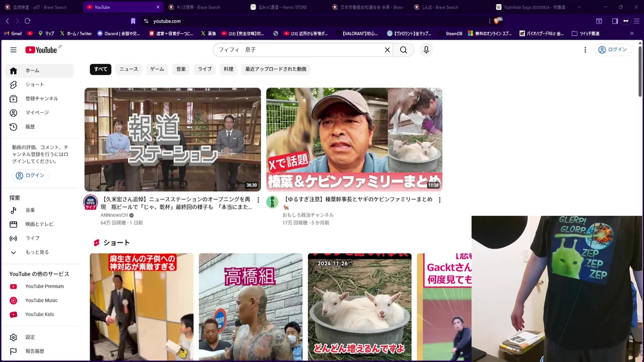Open ANNnewsCH channel avatar
Image resolution: width=644 pixels, height=362 pixels.
click(91, 202)
